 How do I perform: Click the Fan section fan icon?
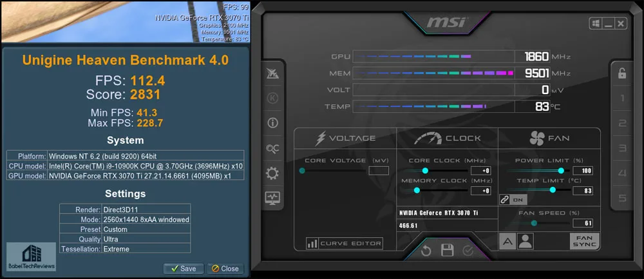click(x=537, y=139)
